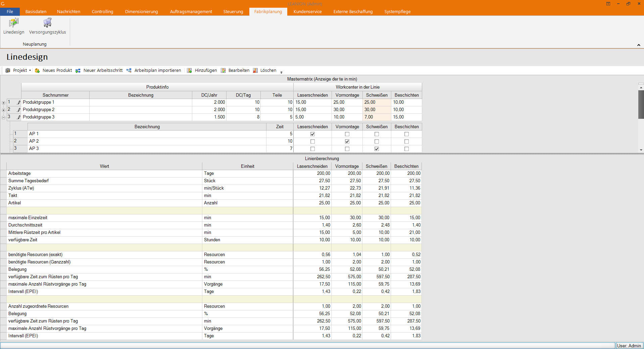The height and width of the screenshot is (349, 644).
Task: Click the Neuer Arbeitsschritt icon
Action: point(78,70)
